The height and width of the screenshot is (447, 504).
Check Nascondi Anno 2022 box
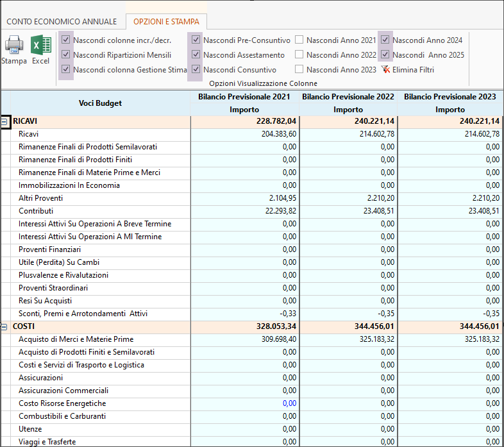pyautogui.click(x=299, y=55)
